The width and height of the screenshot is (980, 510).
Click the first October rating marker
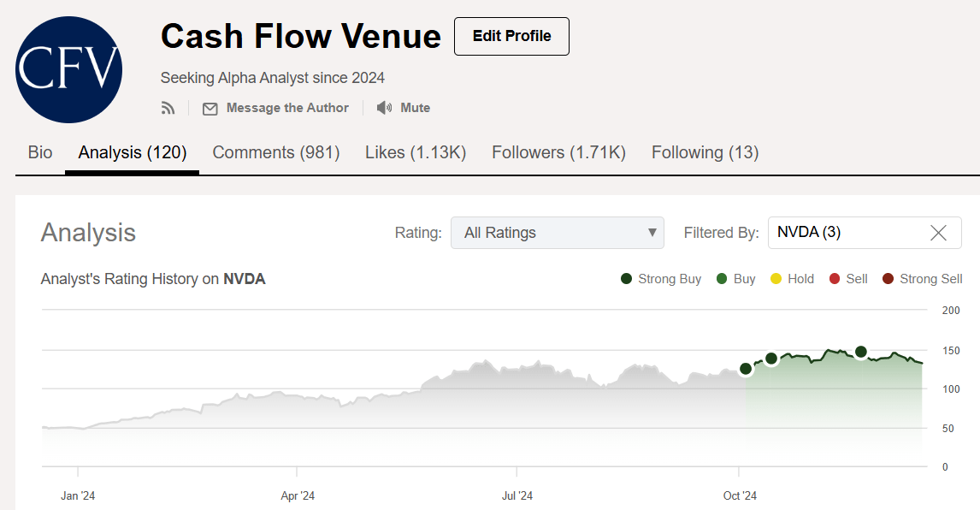coord(746,369)
